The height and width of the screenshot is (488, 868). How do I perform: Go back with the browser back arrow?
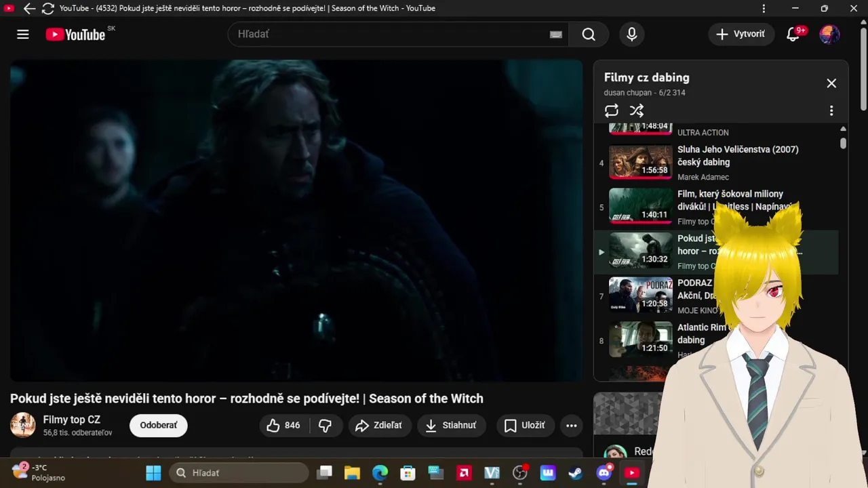pyautogui.click(x=29, y=9)
